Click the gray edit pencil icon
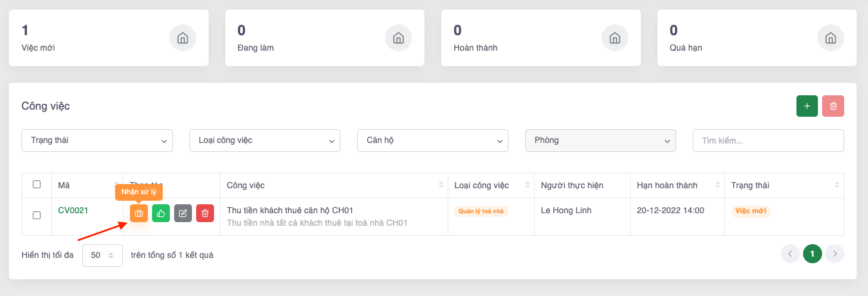This screenshot has width=868, height=296. coord(183,213)
